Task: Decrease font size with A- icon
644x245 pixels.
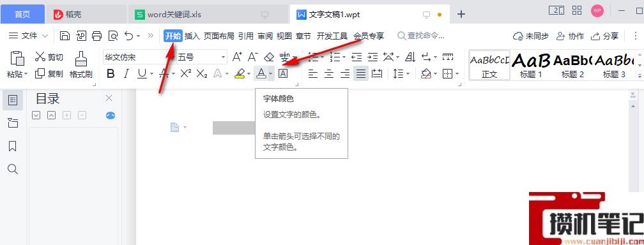Action: coord(252,57)
